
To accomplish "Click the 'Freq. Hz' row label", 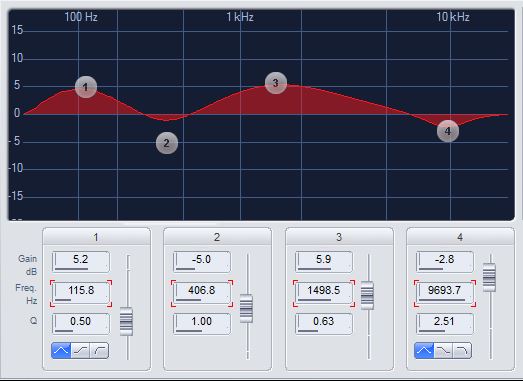I will point(26,294).
